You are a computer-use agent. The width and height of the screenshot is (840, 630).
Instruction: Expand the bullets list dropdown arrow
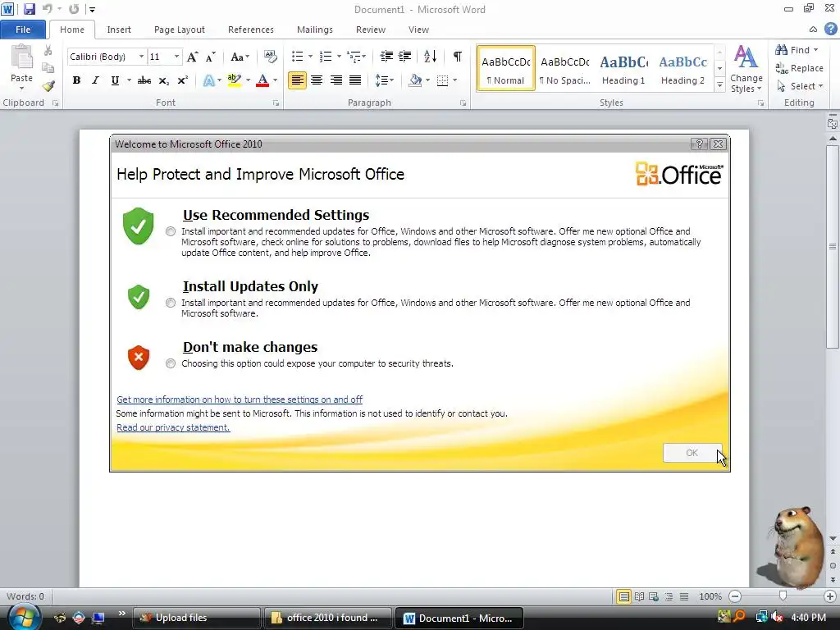click(310, 57)
